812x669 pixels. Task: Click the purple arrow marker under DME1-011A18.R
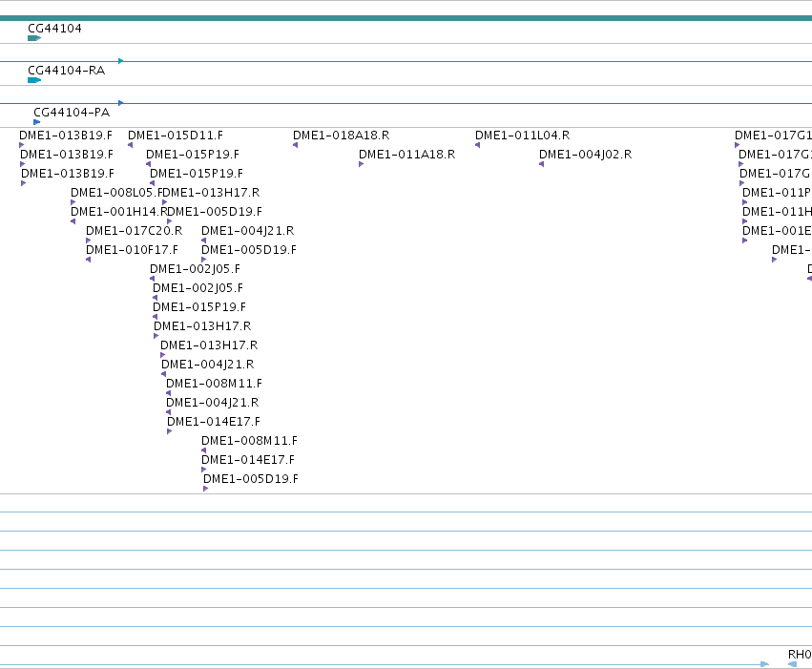click(361, 164)
